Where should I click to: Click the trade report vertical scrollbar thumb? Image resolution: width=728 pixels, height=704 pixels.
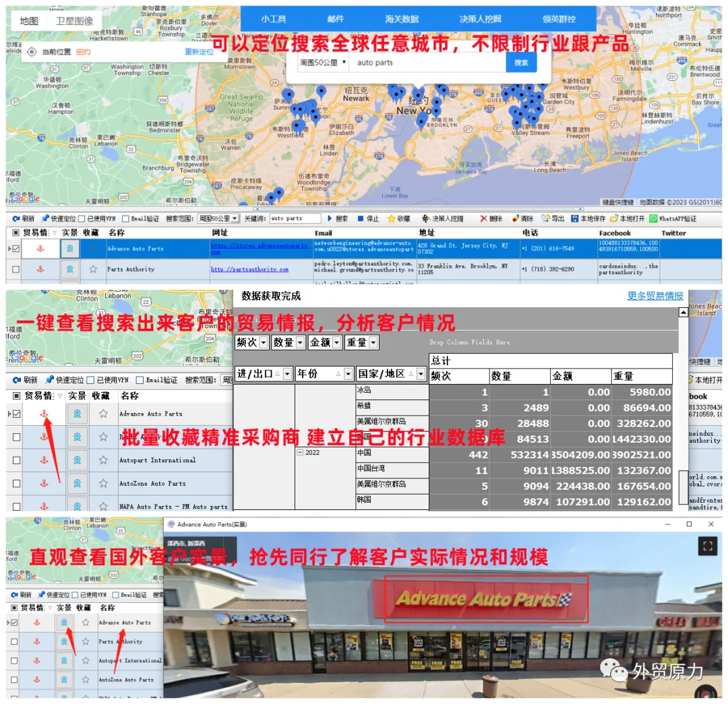pos(683,486)
